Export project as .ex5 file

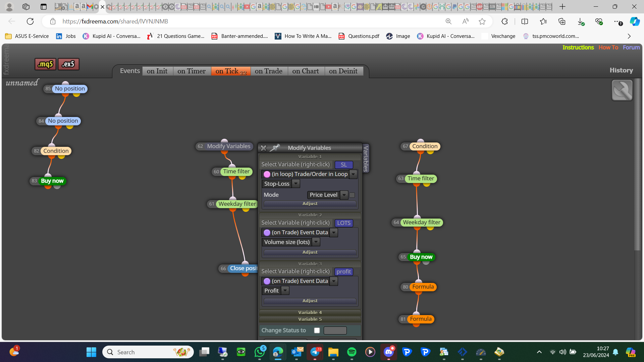[x=68, y=64]
